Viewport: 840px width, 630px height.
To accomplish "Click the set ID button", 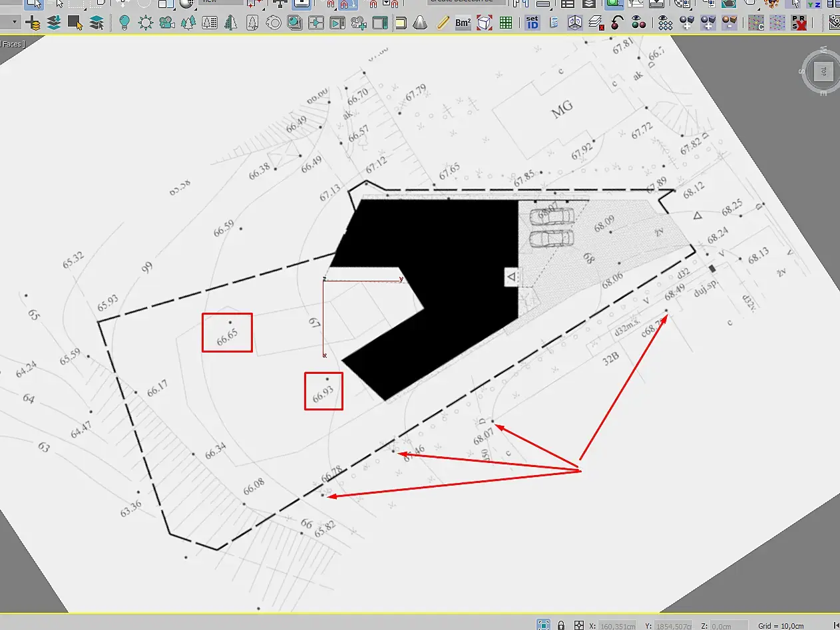I will click(x=532, y=24).
